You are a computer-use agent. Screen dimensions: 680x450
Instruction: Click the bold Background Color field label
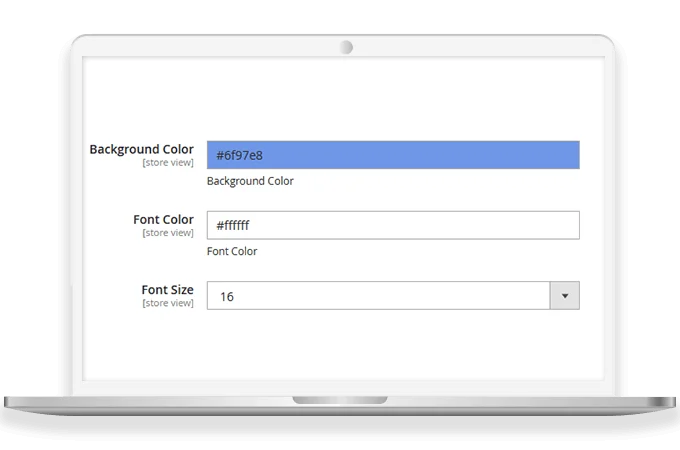[141, 149]
